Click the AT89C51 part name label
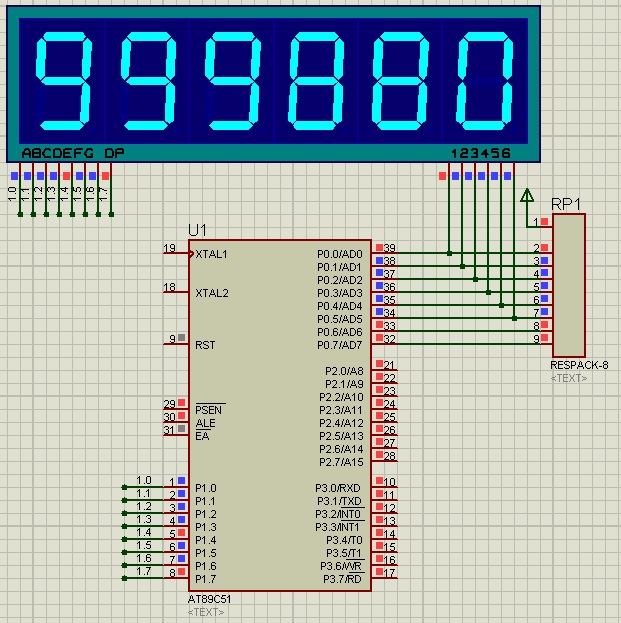 [209, 599]
